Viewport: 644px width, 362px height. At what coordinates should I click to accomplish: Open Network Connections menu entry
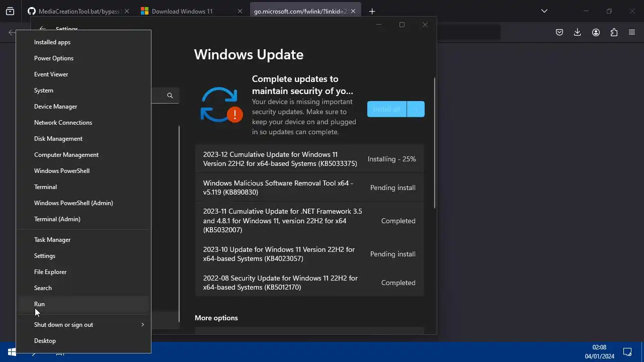(84, 123)
